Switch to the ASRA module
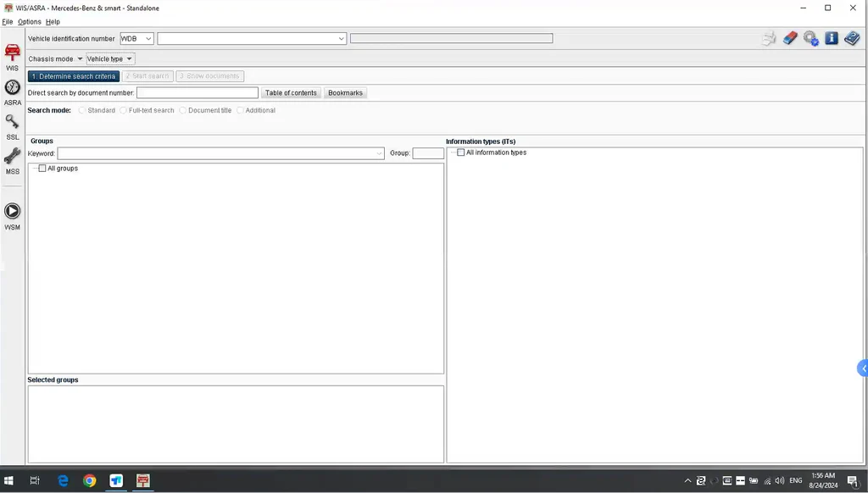 [12, 91]
